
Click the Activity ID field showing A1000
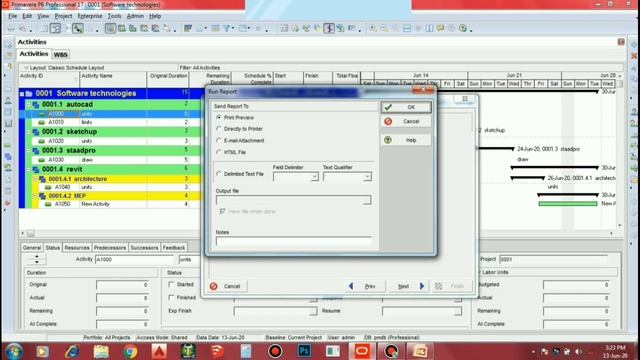[x=134, y=259]
